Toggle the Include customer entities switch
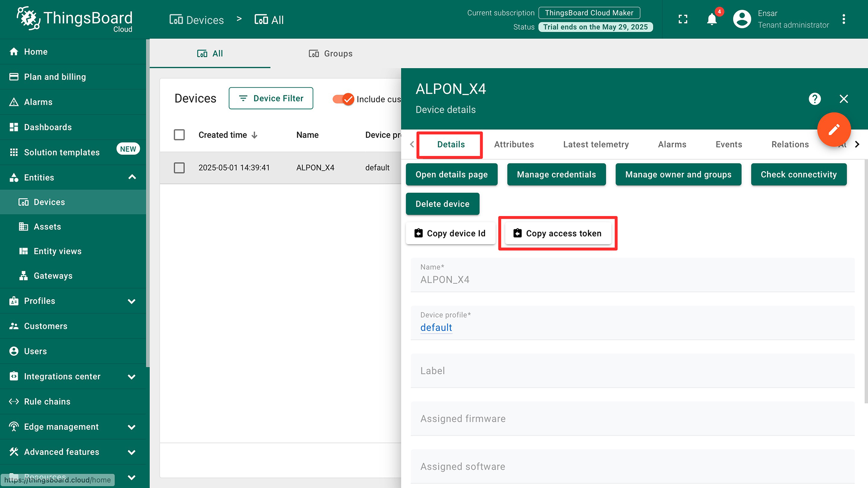The image size is (868, 488). [x=343, y=99]
